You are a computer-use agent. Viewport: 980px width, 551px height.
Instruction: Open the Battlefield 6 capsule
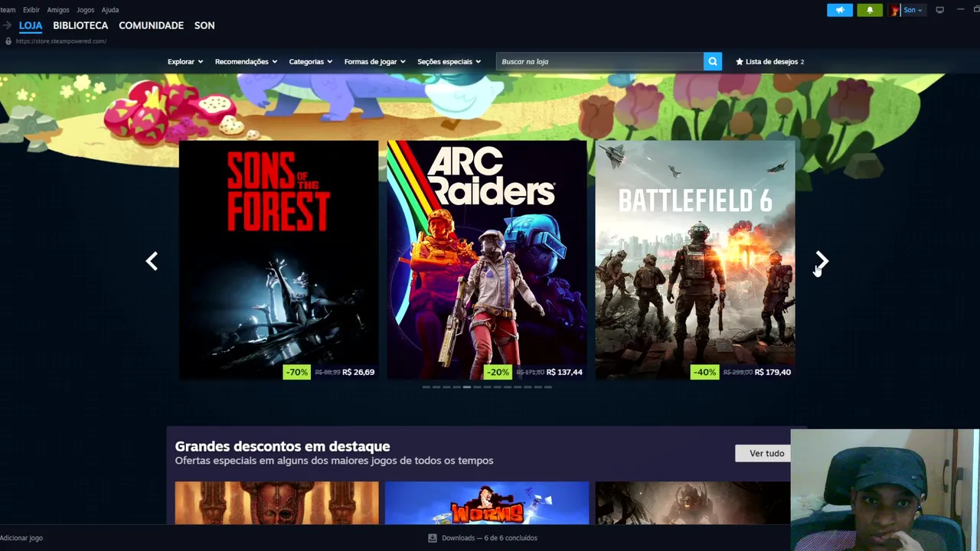point(695,260)
